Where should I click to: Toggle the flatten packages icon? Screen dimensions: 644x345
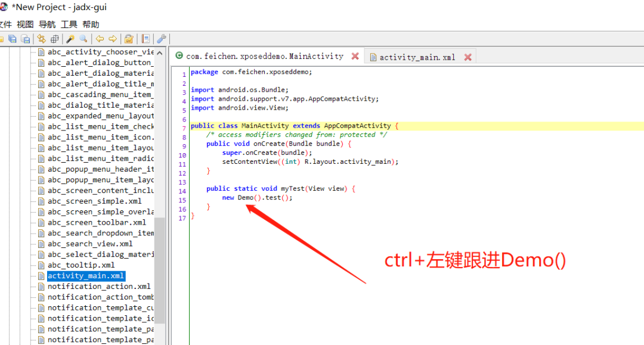(55, 39)
